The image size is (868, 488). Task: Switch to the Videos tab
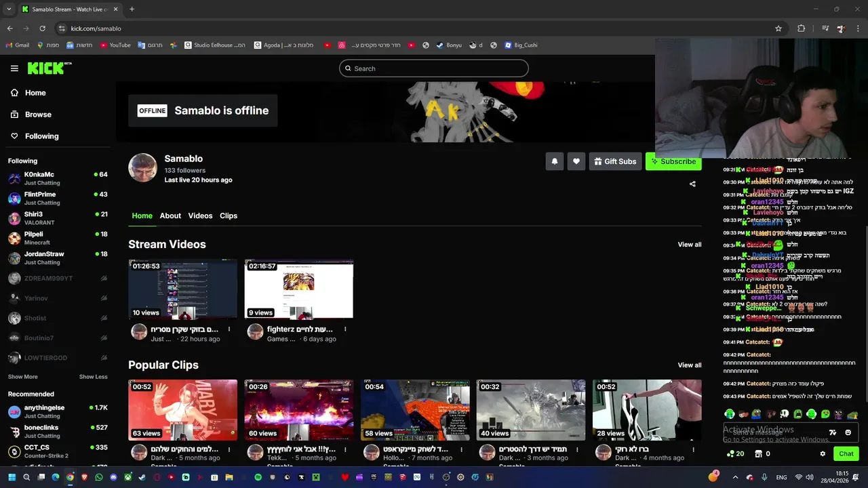(200, 216)
